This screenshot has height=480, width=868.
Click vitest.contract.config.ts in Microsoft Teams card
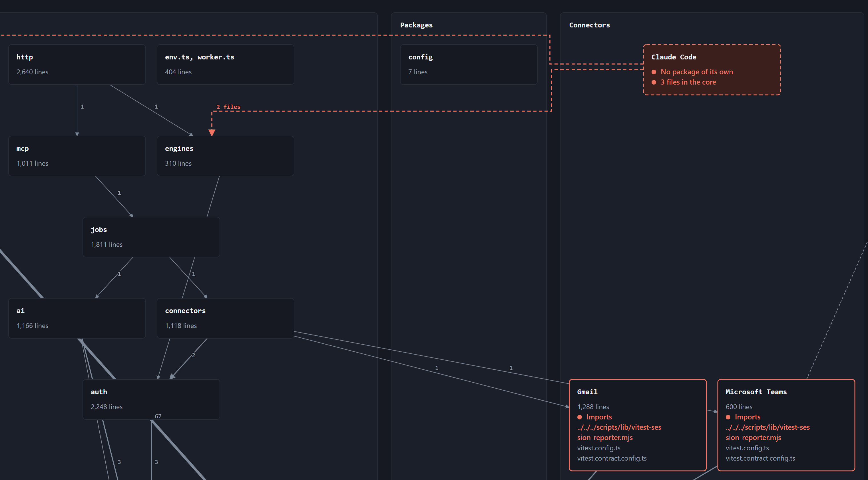click(x=760, y=458)
